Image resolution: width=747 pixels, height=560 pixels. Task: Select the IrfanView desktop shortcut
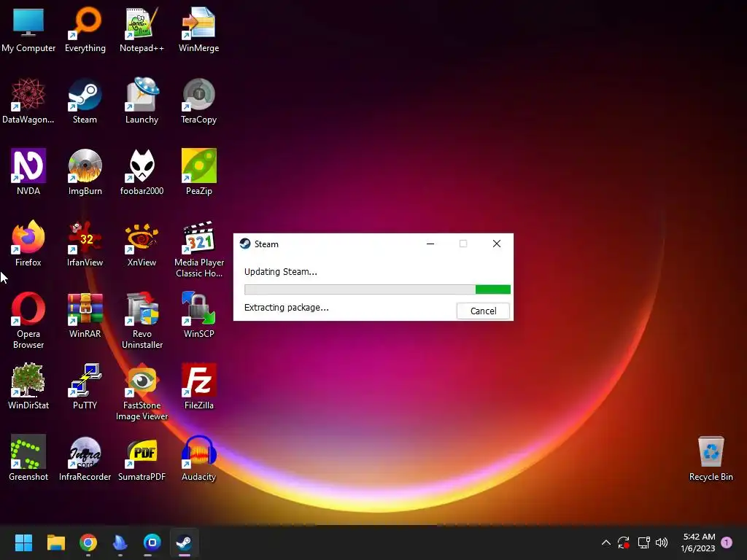point(85,244)
